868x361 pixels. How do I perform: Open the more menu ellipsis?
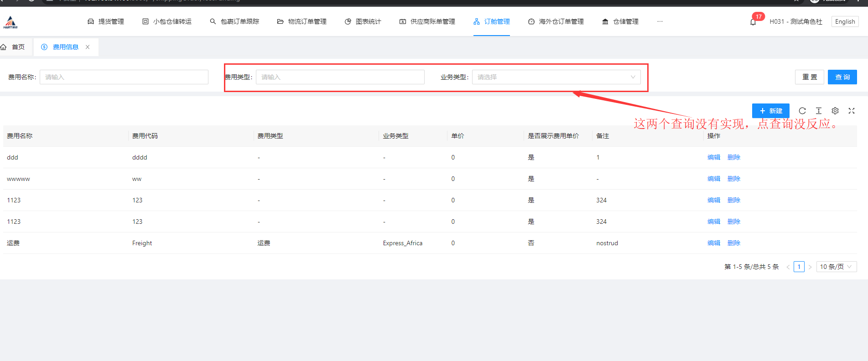tap(660, 21)
